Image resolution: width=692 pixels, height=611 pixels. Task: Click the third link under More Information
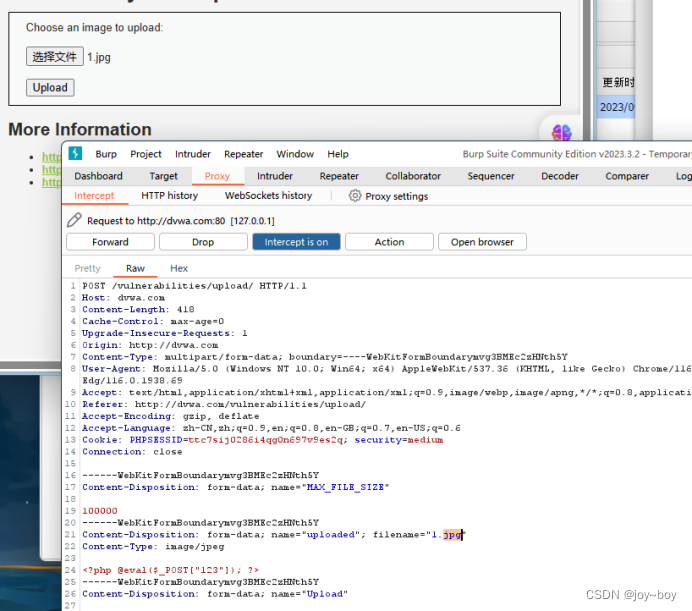pos(51,182)
